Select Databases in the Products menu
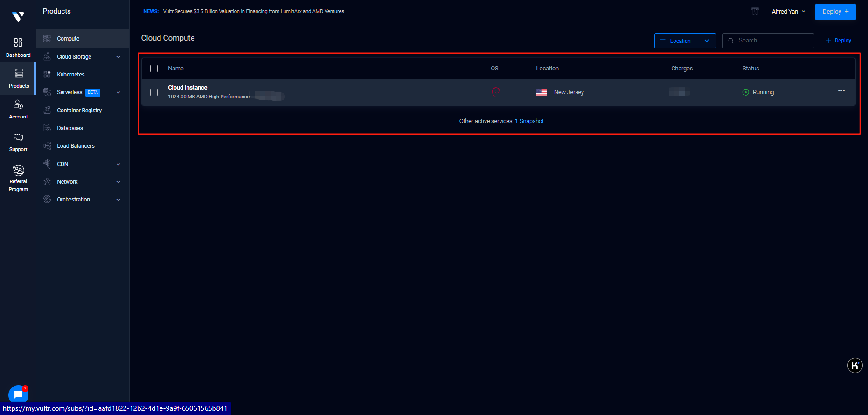Image resolution: width=868 pixels, height=415 pixels. (x=70, y=128)
